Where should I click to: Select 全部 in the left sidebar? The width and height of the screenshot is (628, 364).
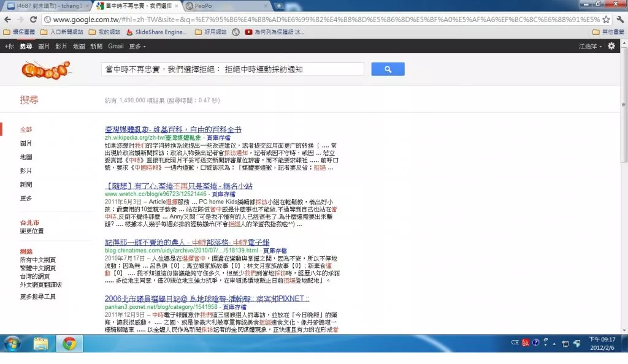pos(26,129)
